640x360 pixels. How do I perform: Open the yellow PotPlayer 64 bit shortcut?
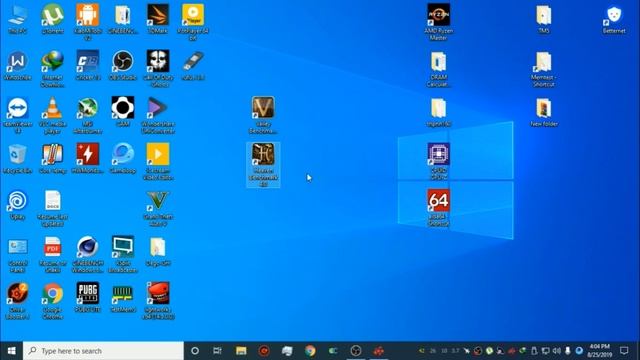pyautogui.click(x=193, y=22)
